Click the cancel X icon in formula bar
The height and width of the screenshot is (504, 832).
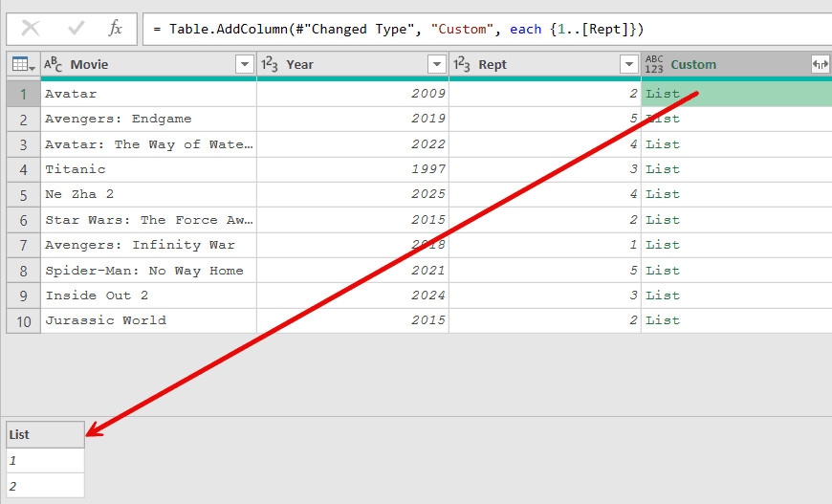point(31,29)
